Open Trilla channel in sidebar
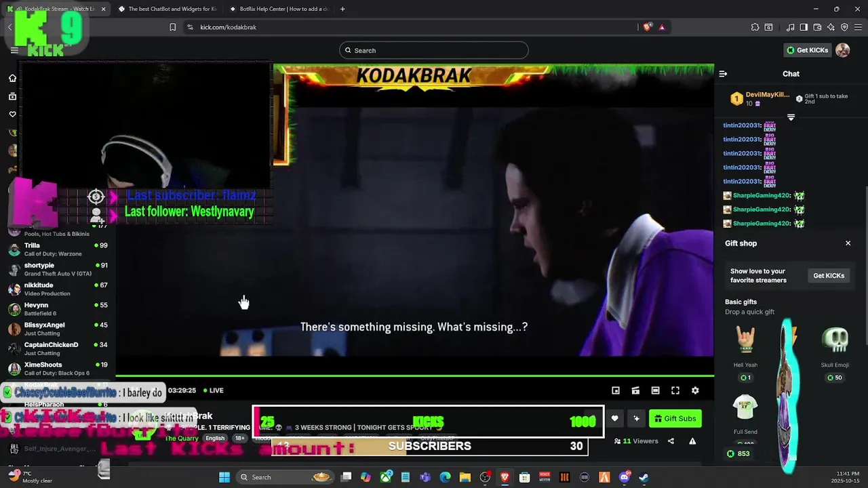Viewport: 868px width, 488px height. pyautogui.click(x=58, y=249)
